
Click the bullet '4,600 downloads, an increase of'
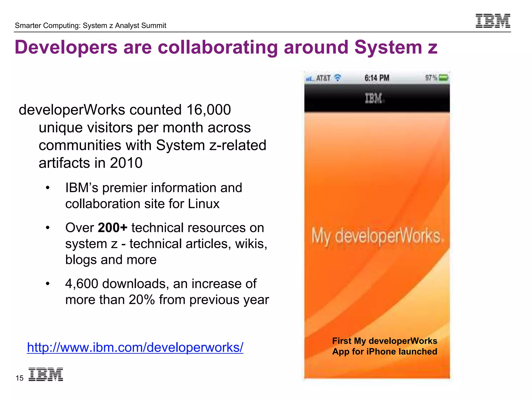pos(167,291)
